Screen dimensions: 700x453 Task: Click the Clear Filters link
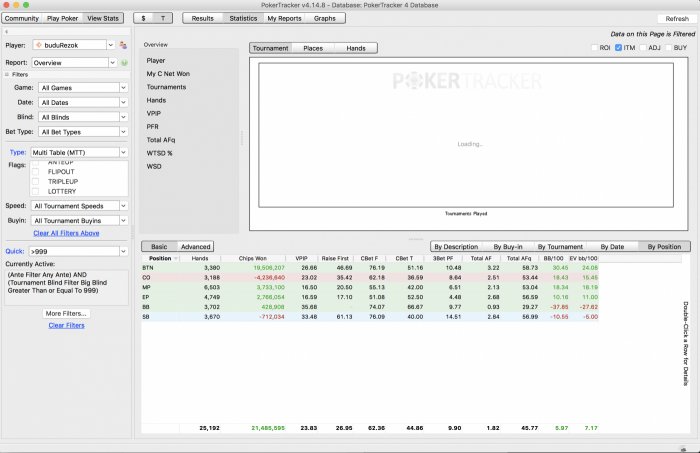(x=67, y=325)
